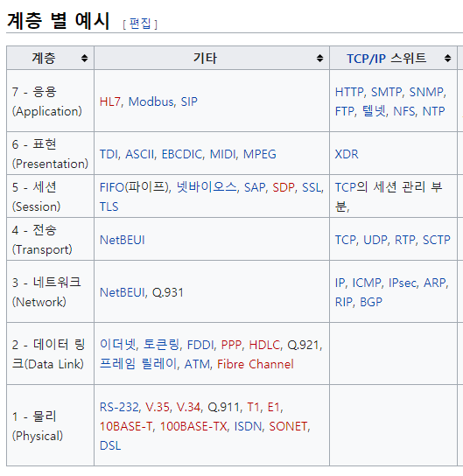
Task: Open the 프레임 릴레이 link
Action: click(x=138, y=364)
